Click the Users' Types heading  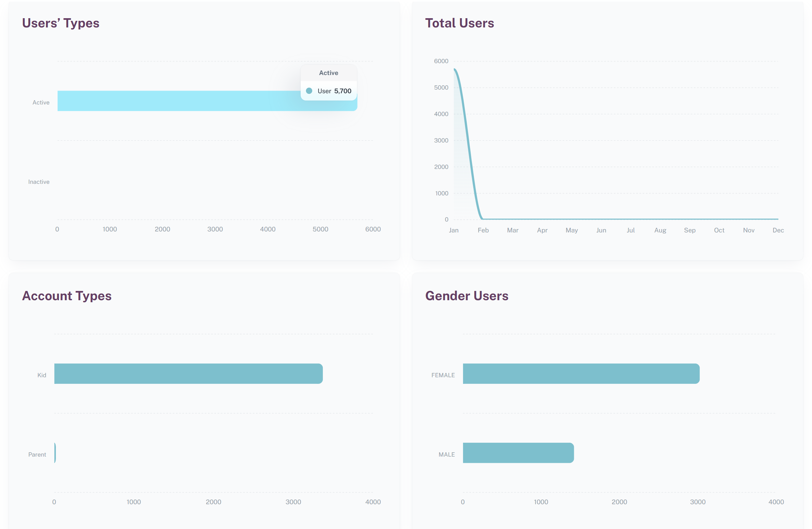(61, 23)
